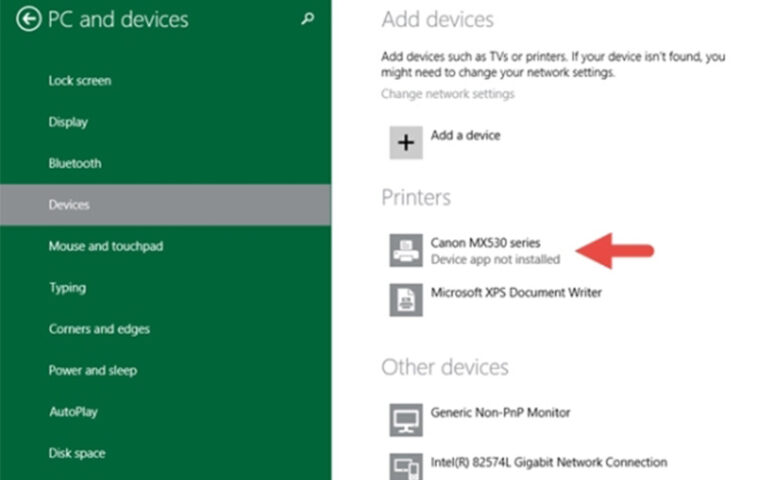Go back using the circled arrow icon
This screenshot has width=768, height=480.
(28, 19)
